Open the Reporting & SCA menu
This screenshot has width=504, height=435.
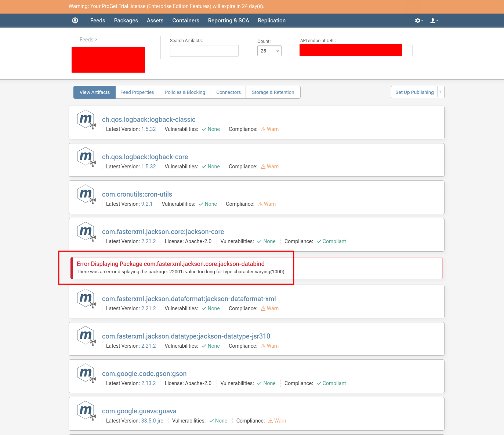[x=228, y=21]
